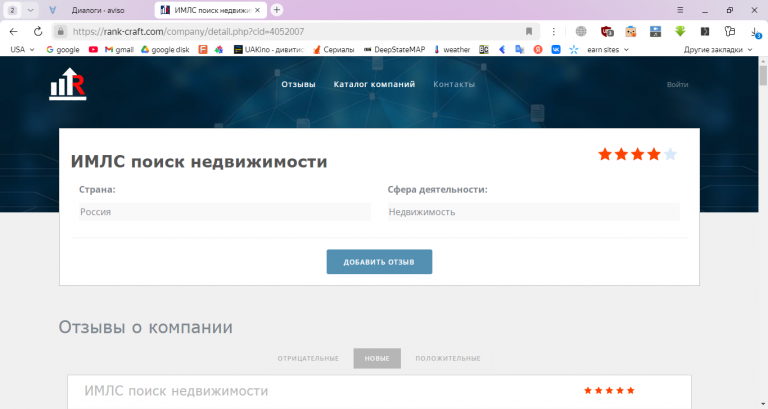Open the weather bookmark
This screenshot has width=768, height=409.
pyautogui.click(x=452, y=49)
